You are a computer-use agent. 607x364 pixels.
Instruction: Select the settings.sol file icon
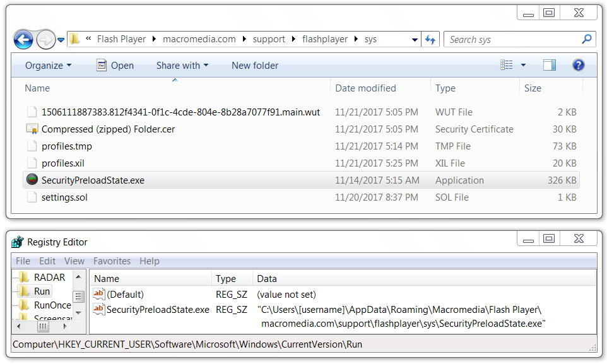32,197
